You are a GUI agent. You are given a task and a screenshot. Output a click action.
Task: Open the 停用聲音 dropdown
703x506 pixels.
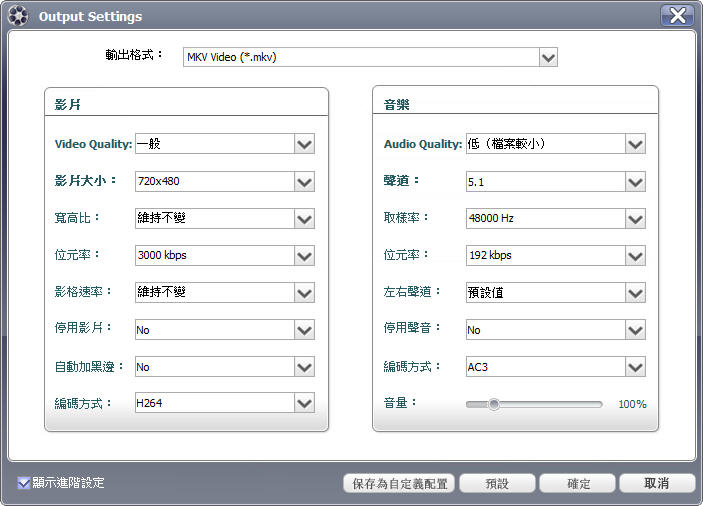[555, 330]
